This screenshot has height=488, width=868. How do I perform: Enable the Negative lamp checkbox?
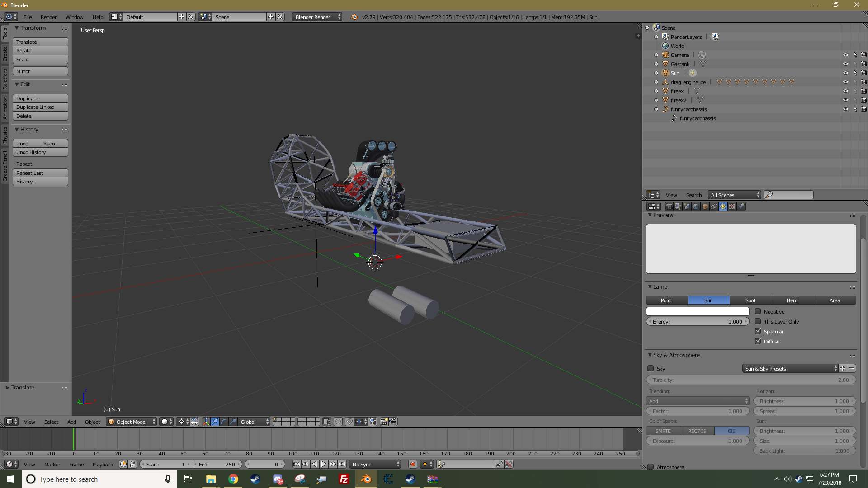tap(758, 311)
